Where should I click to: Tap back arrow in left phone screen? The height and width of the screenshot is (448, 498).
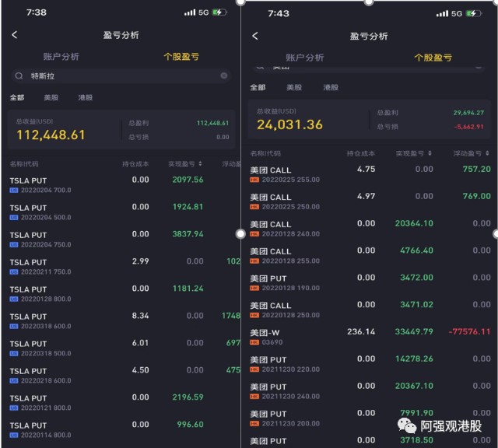pyautogui.click(x=15, y=34)
